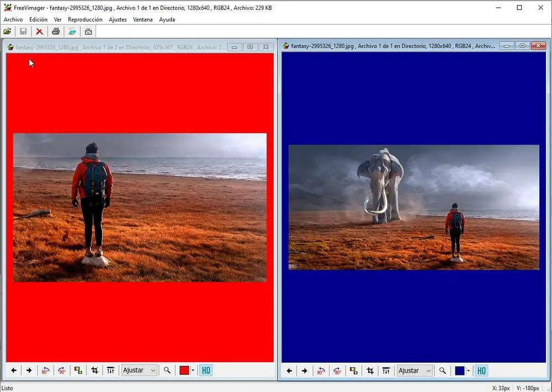Print the image via the printer icon

pos(56,31)
